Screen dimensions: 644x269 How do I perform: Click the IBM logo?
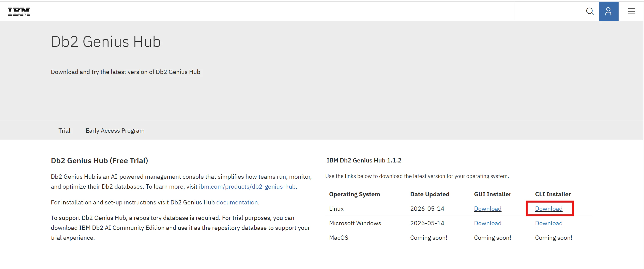coord(19,11)
